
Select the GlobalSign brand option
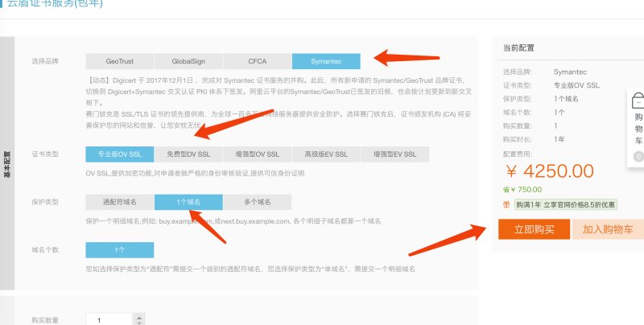(188, 61)
